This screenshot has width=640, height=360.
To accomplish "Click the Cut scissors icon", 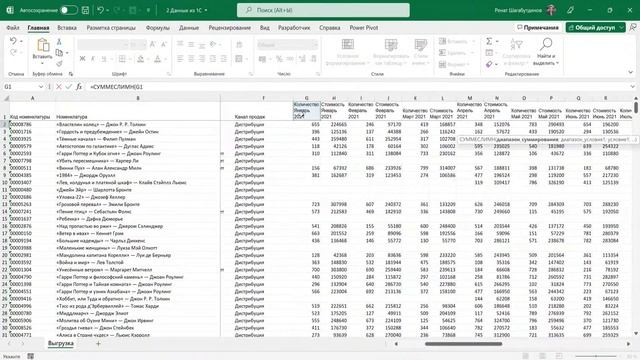I will coord(59,42).
